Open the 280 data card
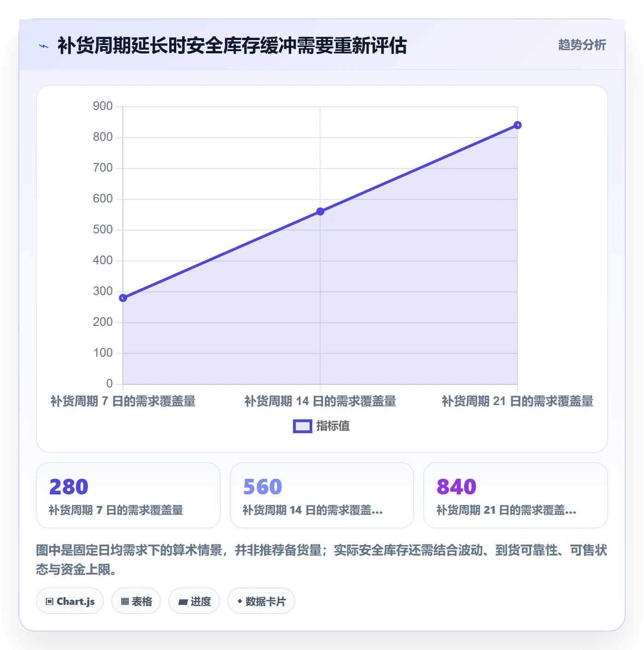The width and height of the screenshot is (644, 650). point(128,495)
